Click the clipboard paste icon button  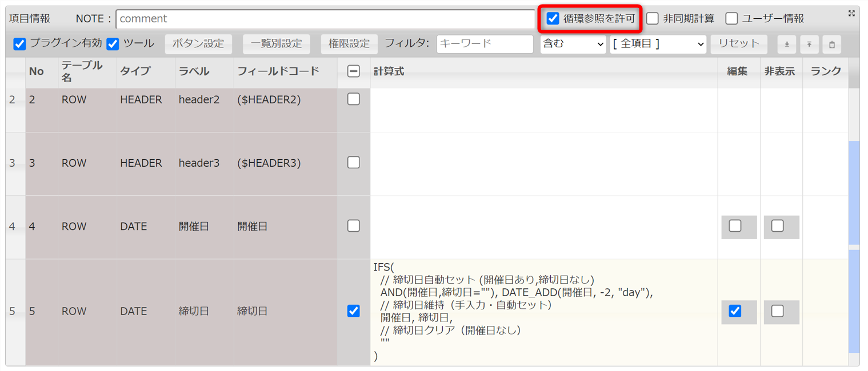pyautogui.click(x=832, y=44)
